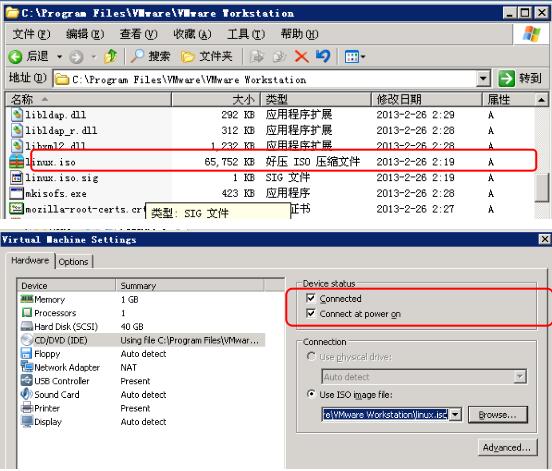Sort by the 大小 column header

point(216,100)
